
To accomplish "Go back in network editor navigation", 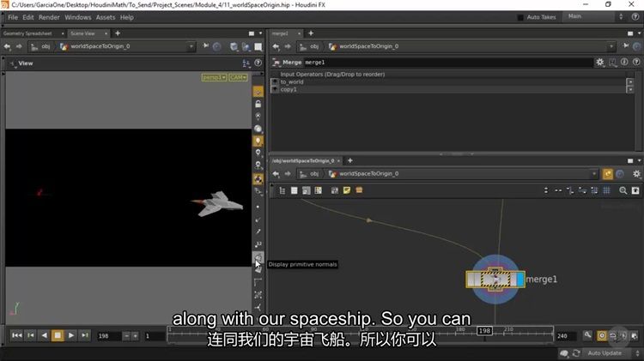I will (x=276, y=174).
